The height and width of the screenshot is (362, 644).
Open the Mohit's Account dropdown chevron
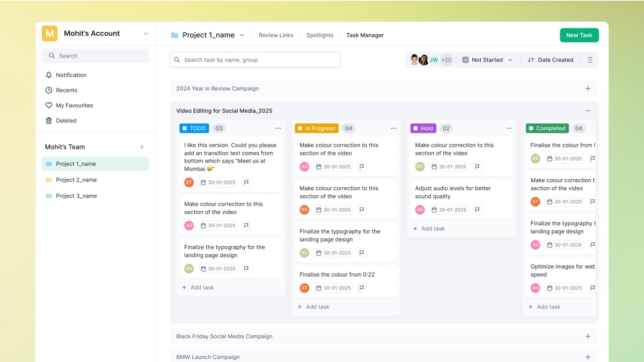pyautogui.click(x=146, y=34)
